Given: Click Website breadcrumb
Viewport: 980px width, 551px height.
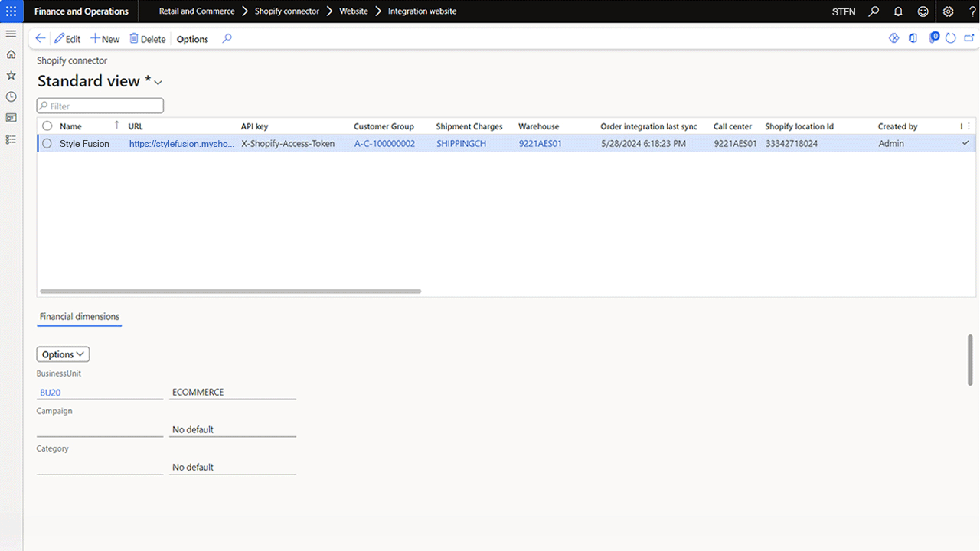Looking at the screenshot, I should (354, 11).
